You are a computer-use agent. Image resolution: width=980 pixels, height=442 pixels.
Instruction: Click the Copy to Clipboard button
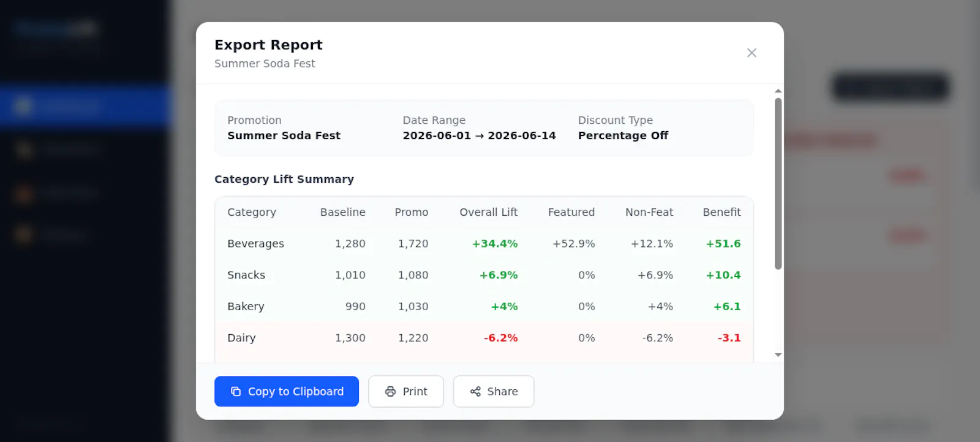point(287,391)
